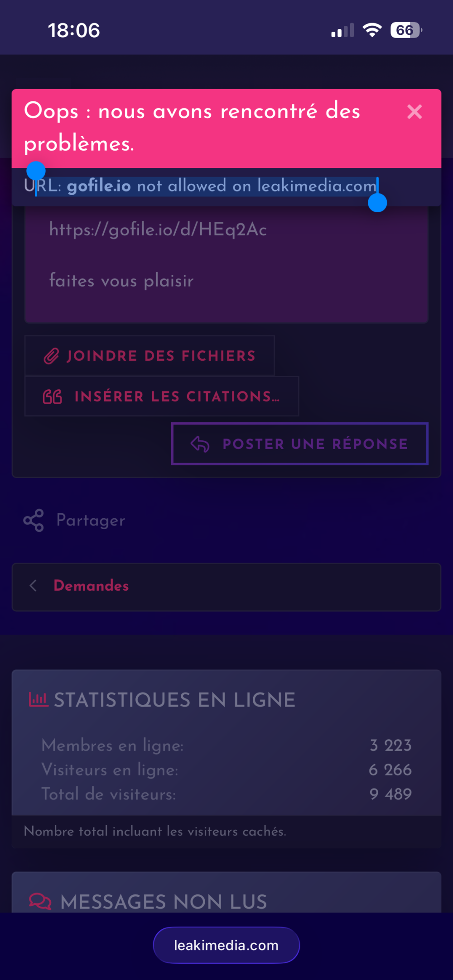Tap the Wi-Fi status icon

[372, 30]
